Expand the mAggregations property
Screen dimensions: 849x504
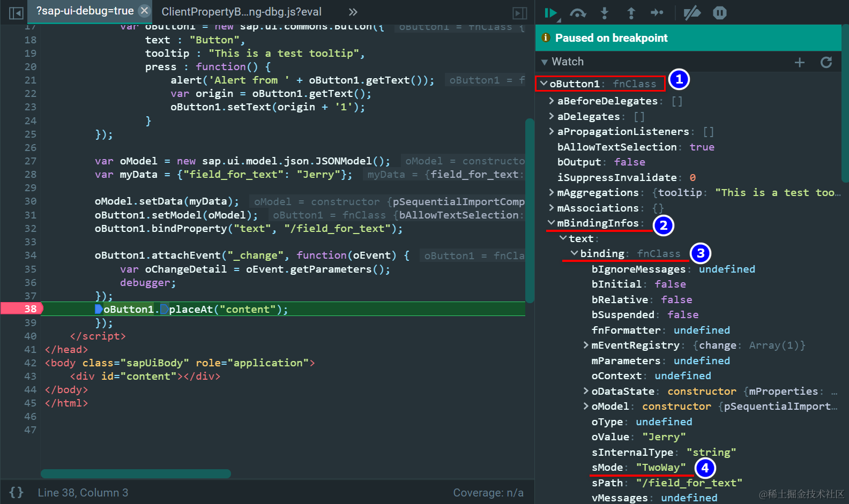552,192
